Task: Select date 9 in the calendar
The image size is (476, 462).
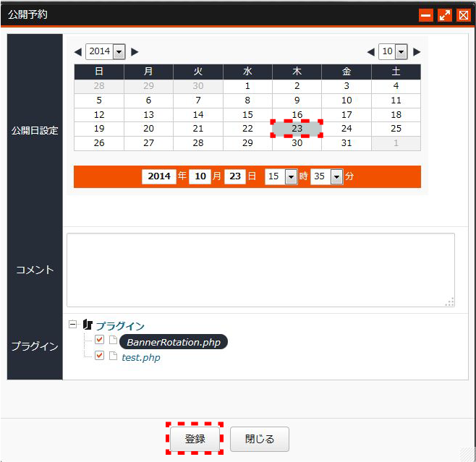Action: [x=297, y=100]
